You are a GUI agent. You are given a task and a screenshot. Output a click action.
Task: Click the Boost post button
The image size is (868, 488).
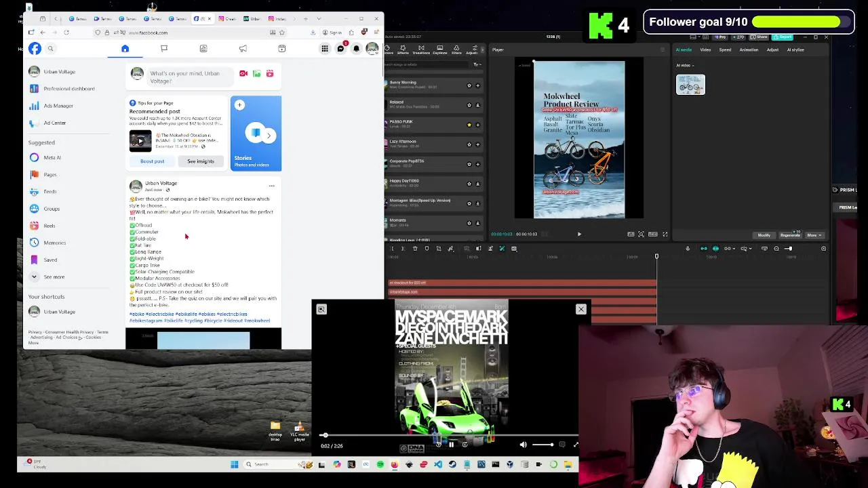(152, 161)
